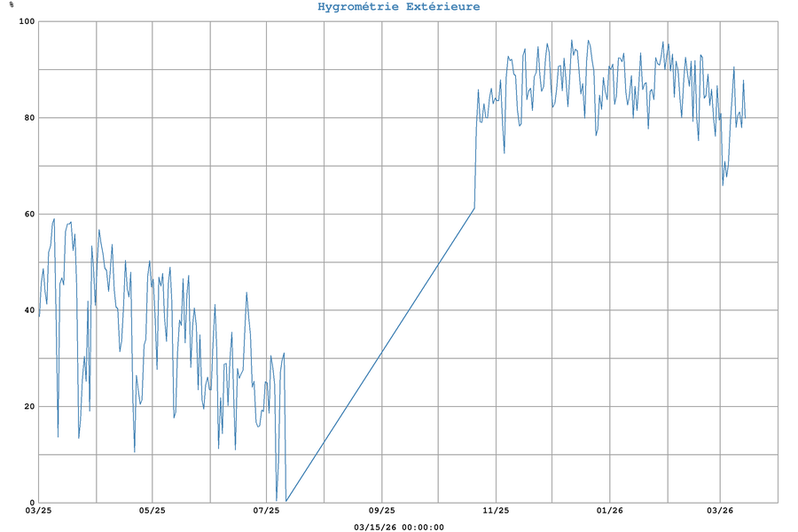Click the 09/25 date label
Image resolution: width=798 pixels, height=532 pixels.
(x=381, y=511)
